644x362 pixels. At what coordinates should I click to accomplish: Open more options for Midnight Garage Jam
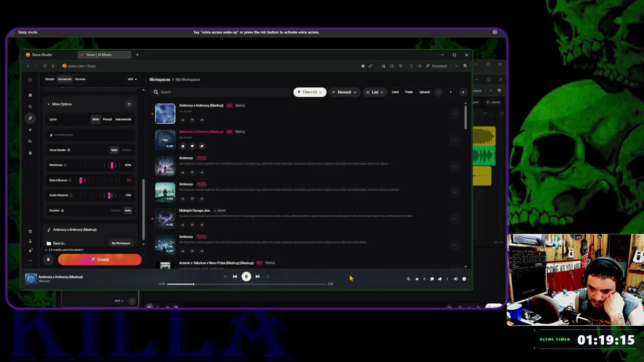[455, 218]
